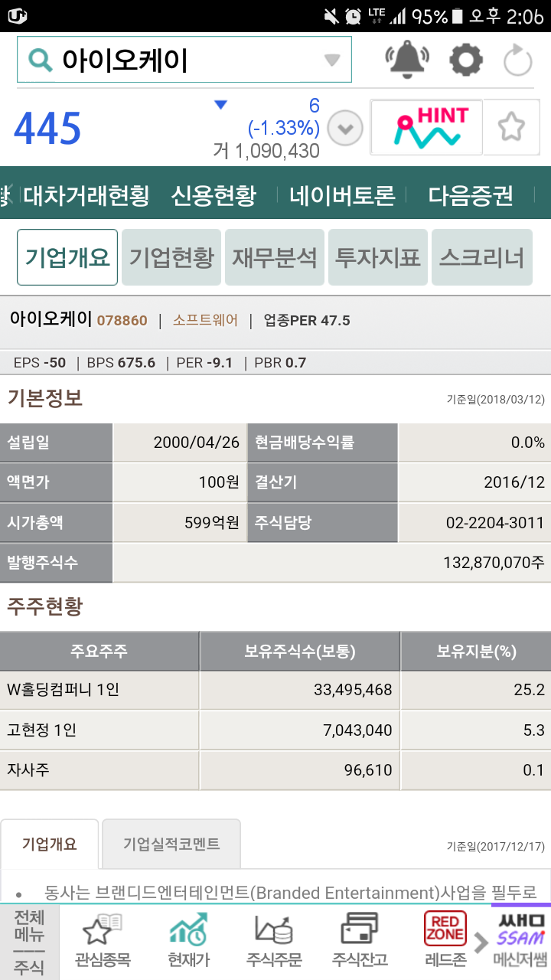Select the 재무분석 tab
Viewport: 551px width, 980px height.
tap(275, 257)
